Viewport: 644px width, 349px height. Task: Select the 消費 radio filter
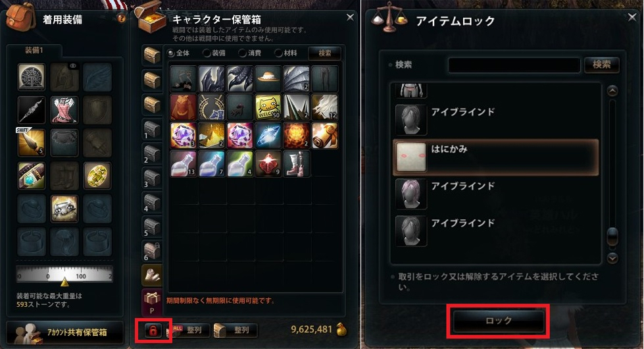coord(250,53)
